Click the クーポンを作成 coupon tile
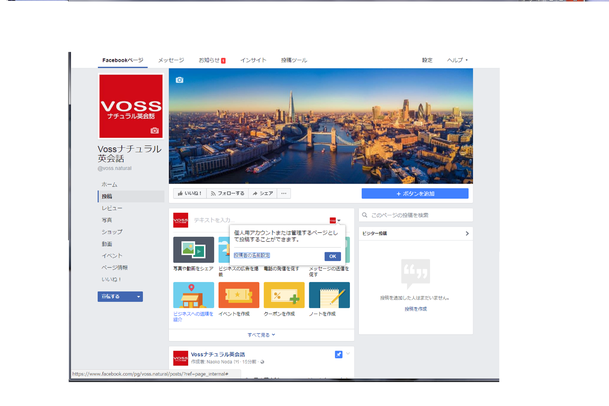The width and height of the screenshot is (609, 406). click(x=284, y=295)
